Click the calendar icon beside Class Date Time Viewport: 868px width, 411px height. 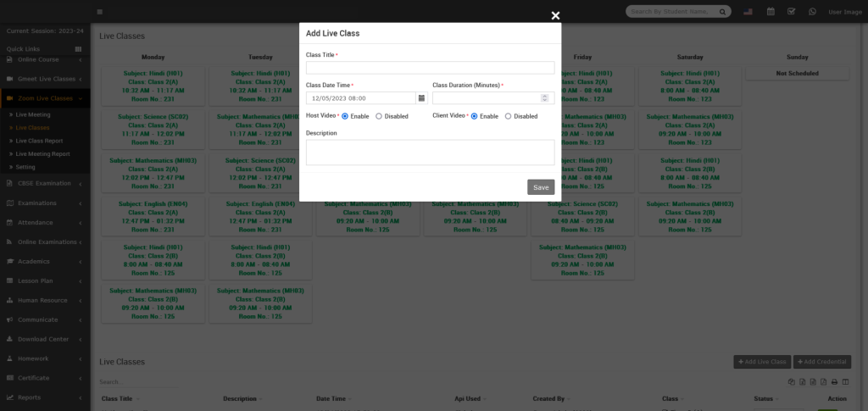(x=421, y=98)
